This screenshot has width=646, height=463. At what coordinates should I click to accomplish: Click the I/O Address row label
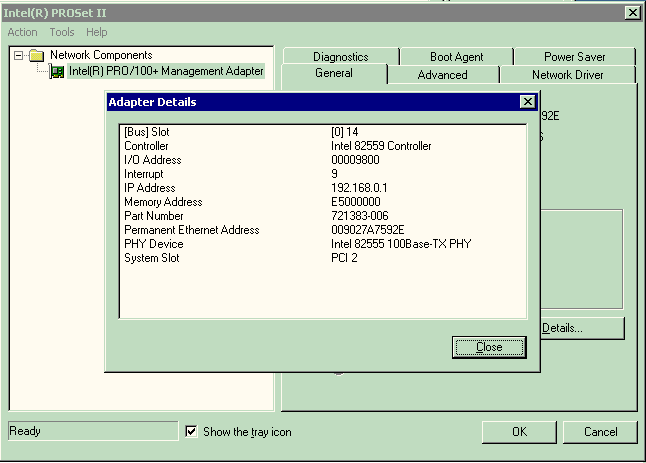click(x=153, y=160)
